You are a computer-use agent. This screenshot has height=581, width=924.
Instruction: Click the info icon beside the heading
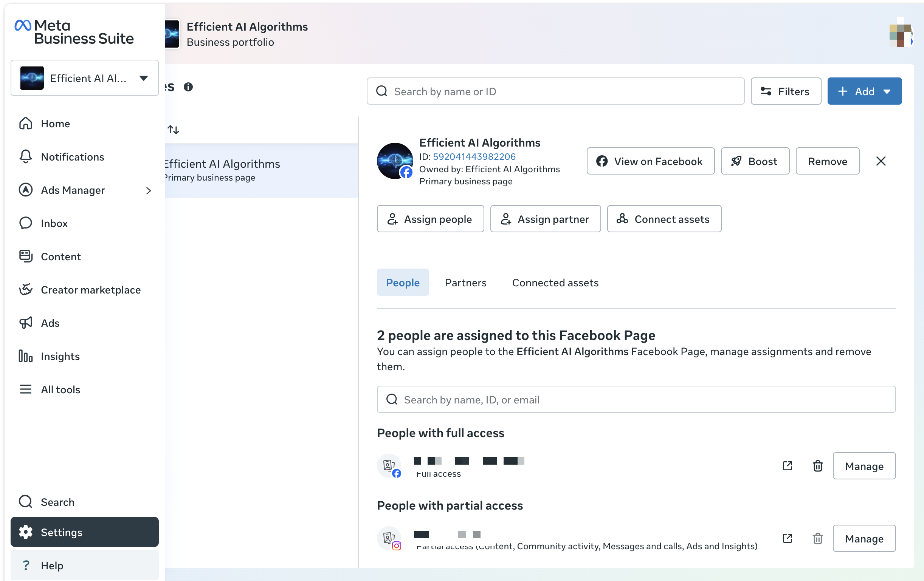(188, 87)
